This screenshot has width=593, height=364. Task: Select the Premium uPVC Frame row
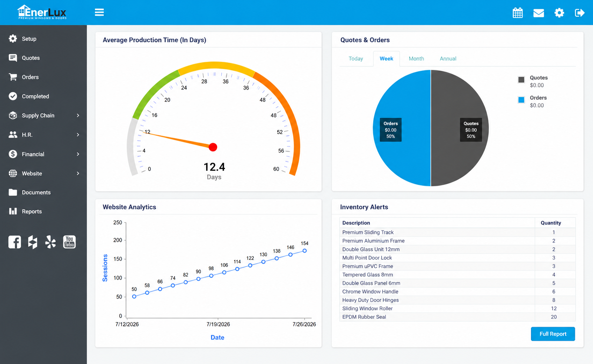click(457, 266)
